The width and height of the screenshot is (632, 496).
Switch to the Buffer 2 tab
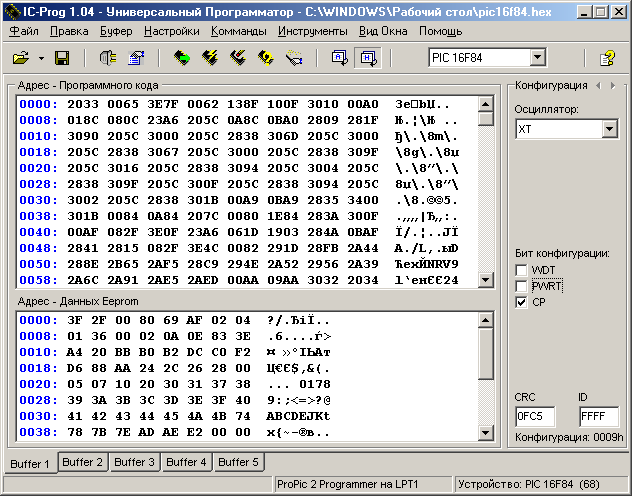coord(83,462)
